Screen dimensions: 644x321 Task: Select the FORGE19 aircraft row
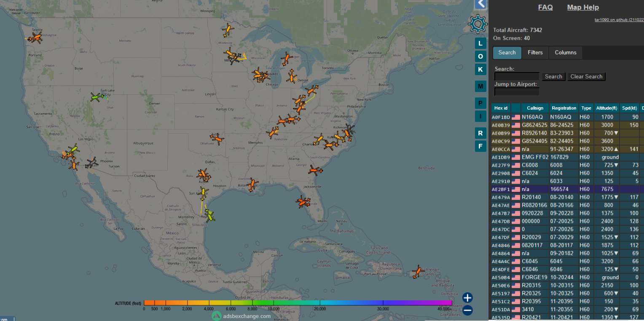click(567, 277)
